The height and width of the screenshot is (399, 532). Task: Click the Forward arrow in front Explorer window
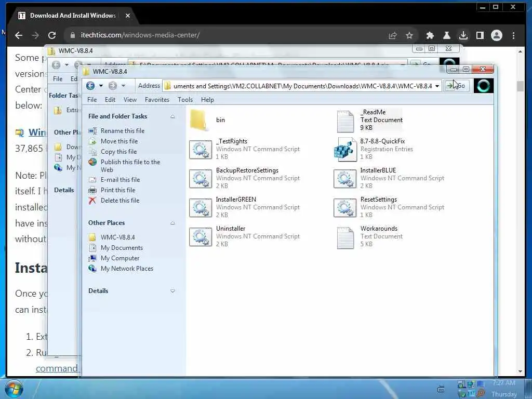click(113, 86)
